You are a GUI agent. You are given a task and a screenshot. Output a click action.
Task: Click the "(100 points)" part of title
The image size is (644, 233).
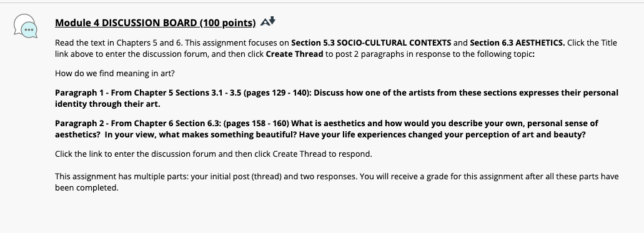pos(228,22)
